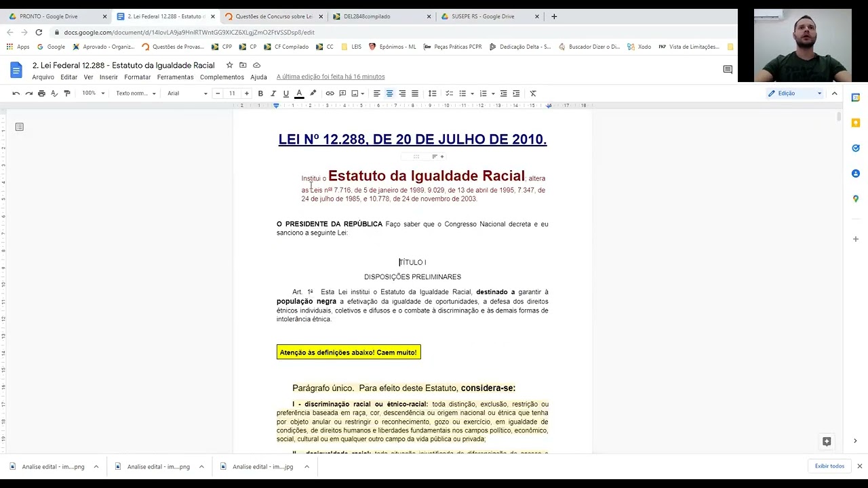Viewport: 868px width, 488px height.
Task: Open the Formatar menu
Action: point(138,77)
